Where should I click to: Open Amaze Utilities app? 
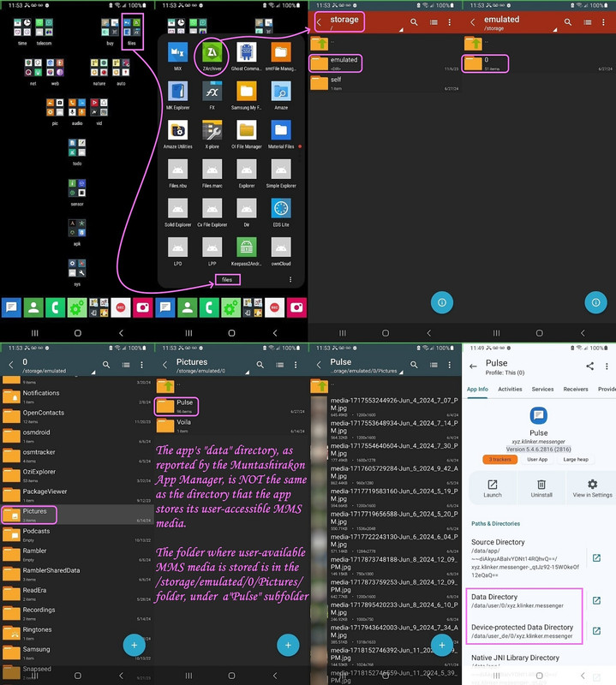[x=177, y=131]
